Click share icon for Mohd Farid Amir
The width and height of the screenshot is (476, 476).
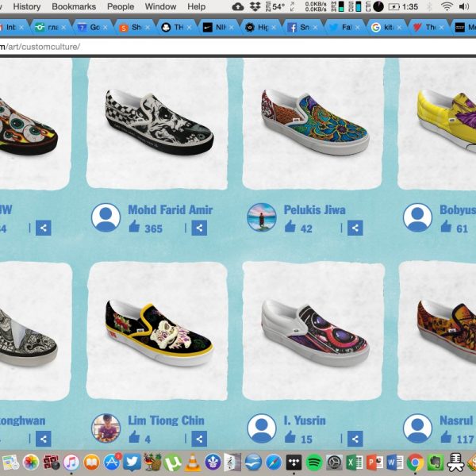(x=199, y=228)
